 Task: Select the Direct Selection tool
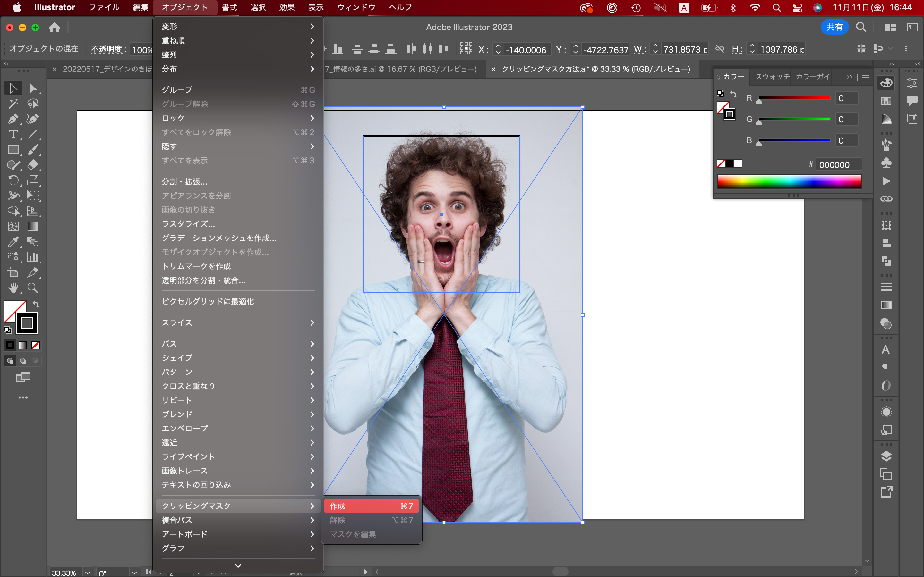click(x=33, y=88)
